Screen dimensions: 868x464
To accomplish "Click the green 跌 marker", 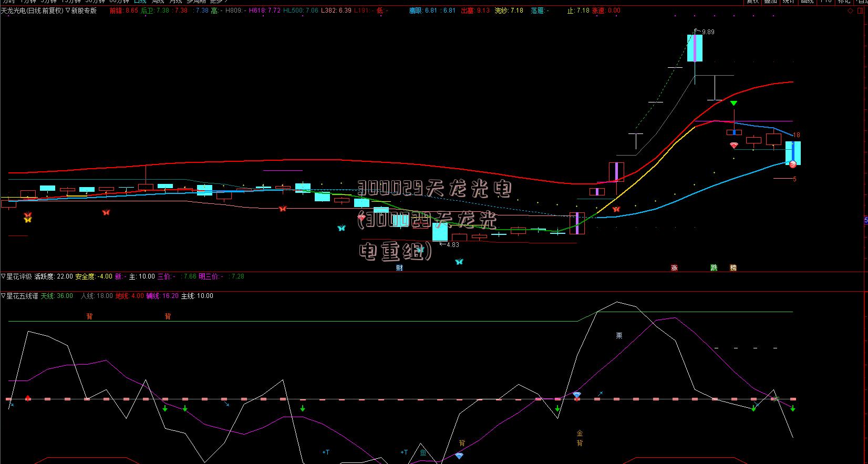I will [714, 267].
